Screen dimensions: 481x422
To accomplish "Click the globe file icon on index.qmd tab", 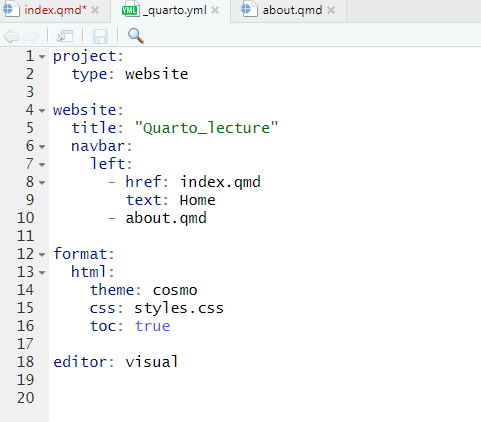I will coord(11,9).
